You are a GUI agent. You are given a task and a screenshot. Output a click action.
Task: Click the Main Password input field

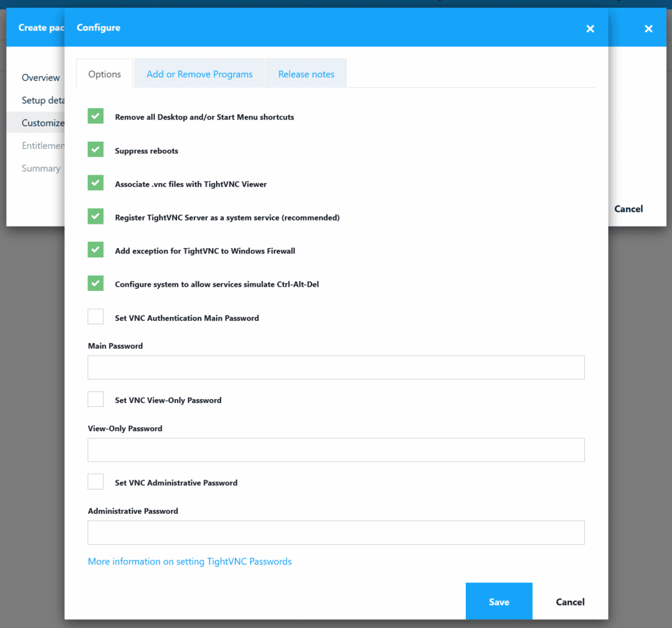(336, 367)
